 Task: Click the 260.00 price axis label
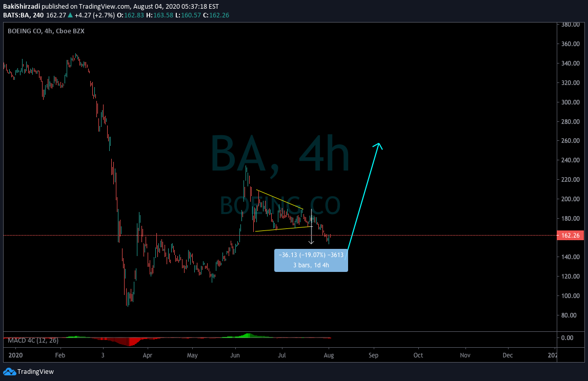[571, 141]
